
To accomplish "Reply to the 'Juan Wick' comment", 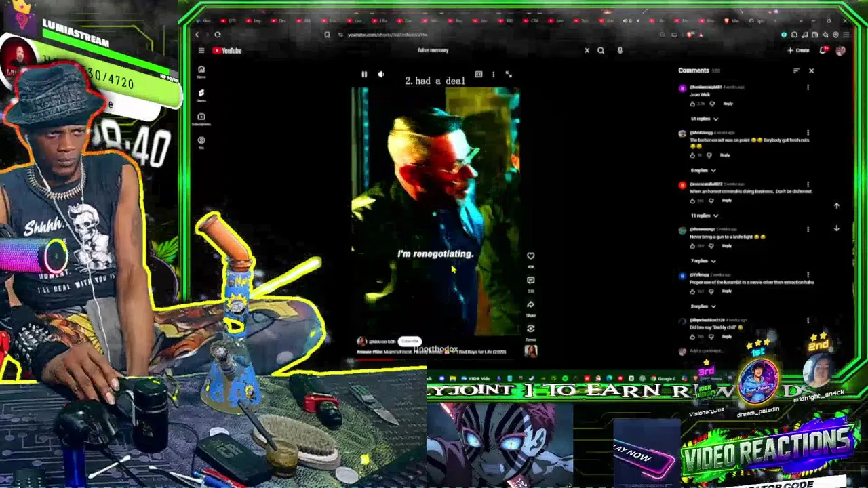I will coord(728,104).
